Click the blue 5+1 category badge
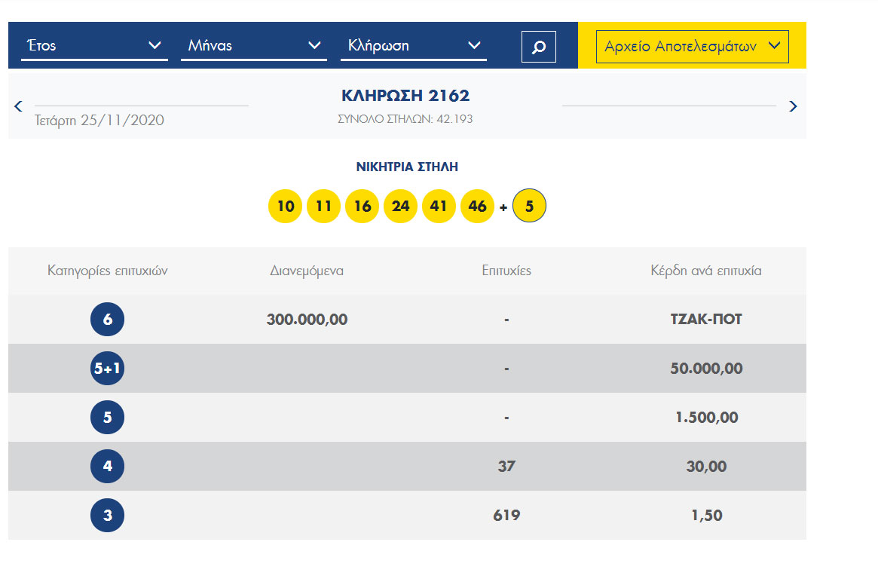Screen dimensions: 878x588 [x=107, y=369]
